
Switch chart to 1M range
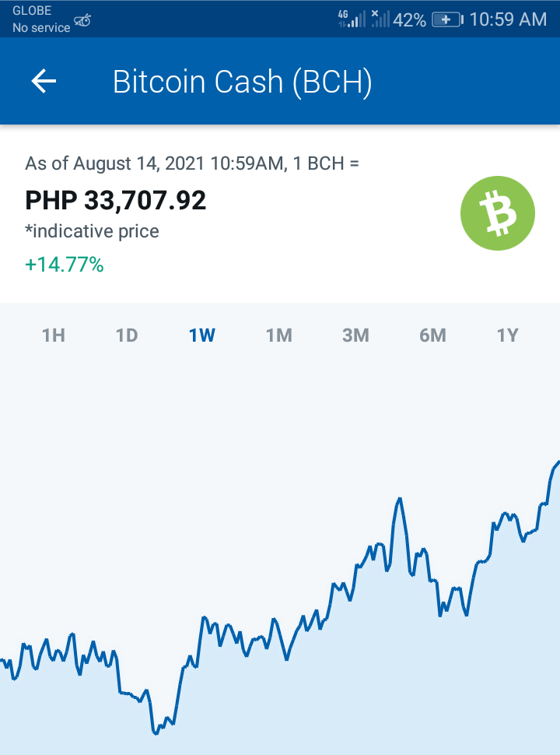point(279,335)
